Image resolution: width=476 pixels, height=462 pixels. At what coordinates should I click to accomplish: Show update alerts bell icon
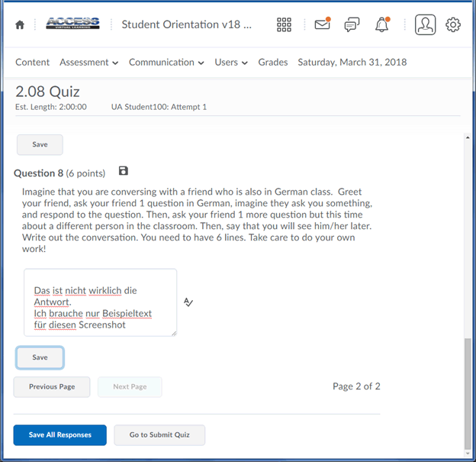(381, 25)
